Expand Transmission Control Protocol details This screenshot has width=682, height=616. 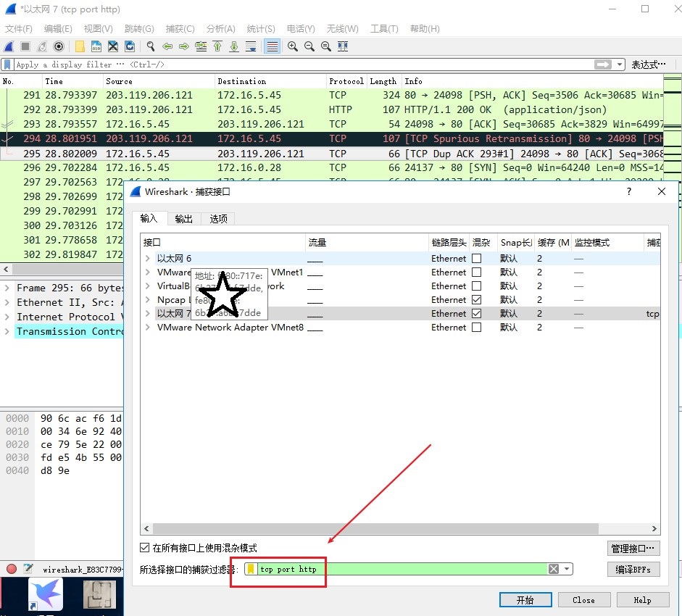tap(7, 331)
